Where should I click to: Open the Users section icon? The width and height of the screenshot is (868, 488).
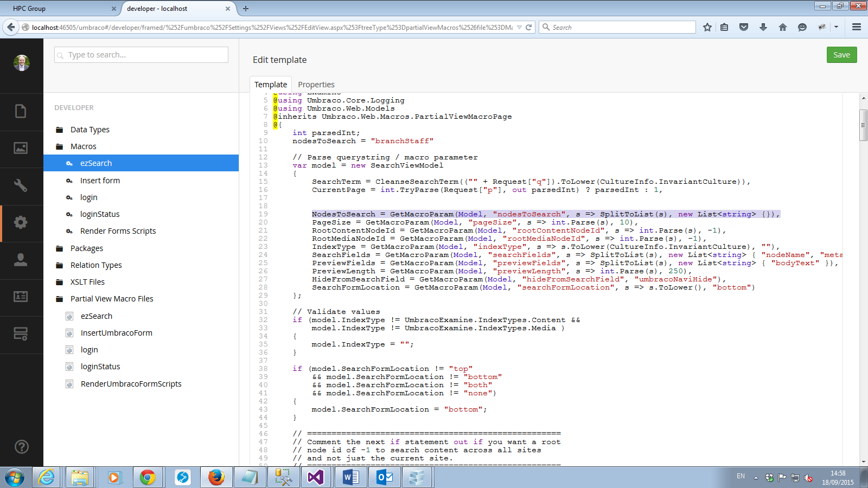pos(21,260)
